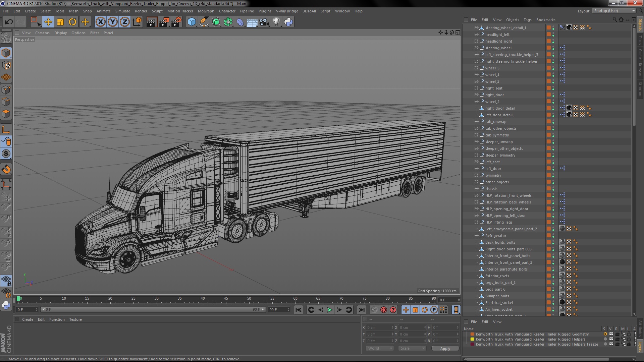Image resolution: width=644 pixels, height=362 pixels.
Task: Toggle X axis lock
Action: (100, 22)
